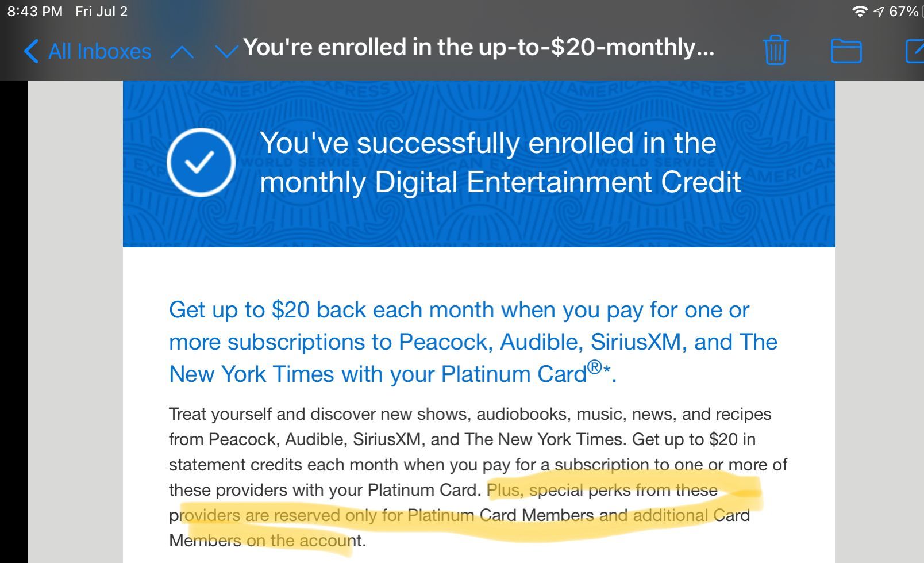Tap the Fri Jul 2 date

click(101, 12)
